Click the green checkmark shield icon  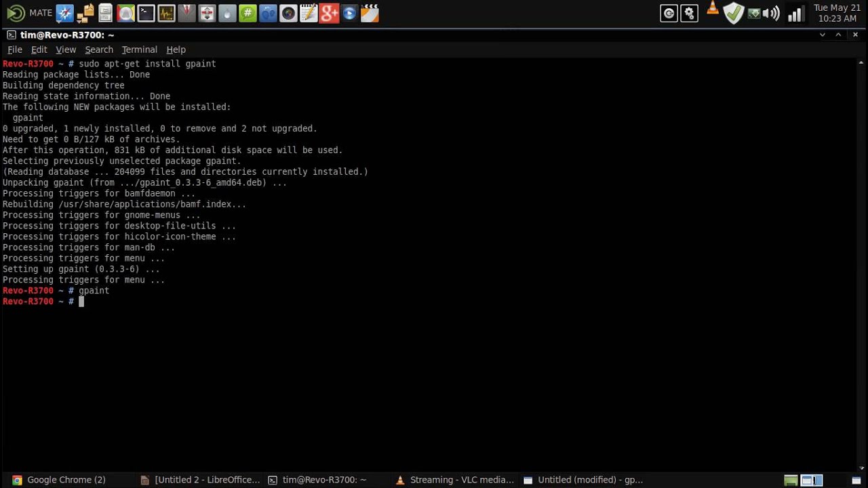pyautogui.click(x=733, y=14)
